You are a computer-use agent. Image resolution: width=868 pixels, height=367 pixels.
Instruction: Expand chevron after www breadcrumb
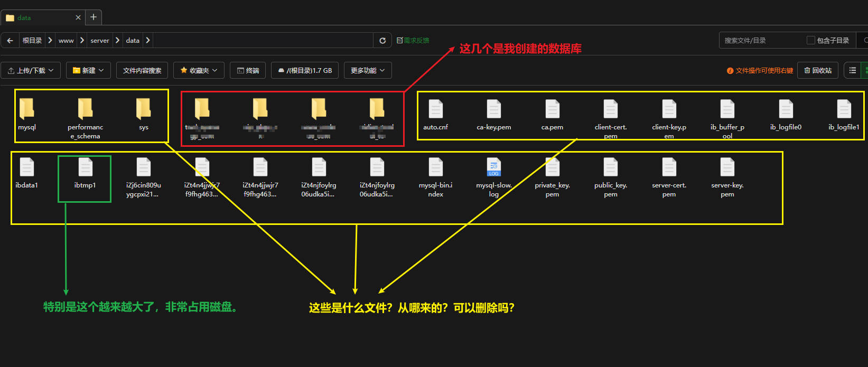click(x=82, y=40)
